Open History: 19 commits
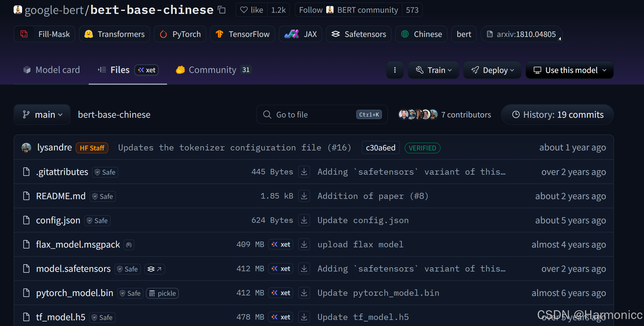Screen dimensions: 644x326 point(557,114)
